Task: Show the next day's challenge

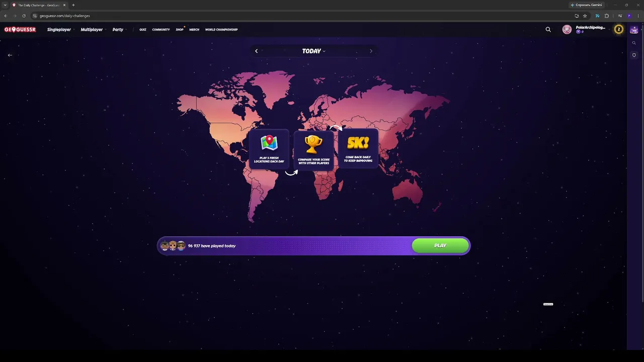Action: tap(371, 51)
